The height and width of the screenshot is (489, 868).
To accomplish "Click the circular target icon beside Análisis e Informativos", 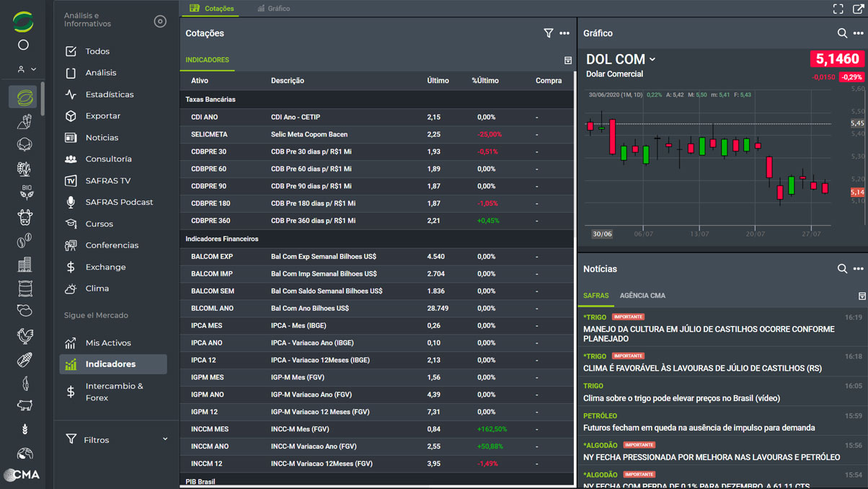I will 160,22.
